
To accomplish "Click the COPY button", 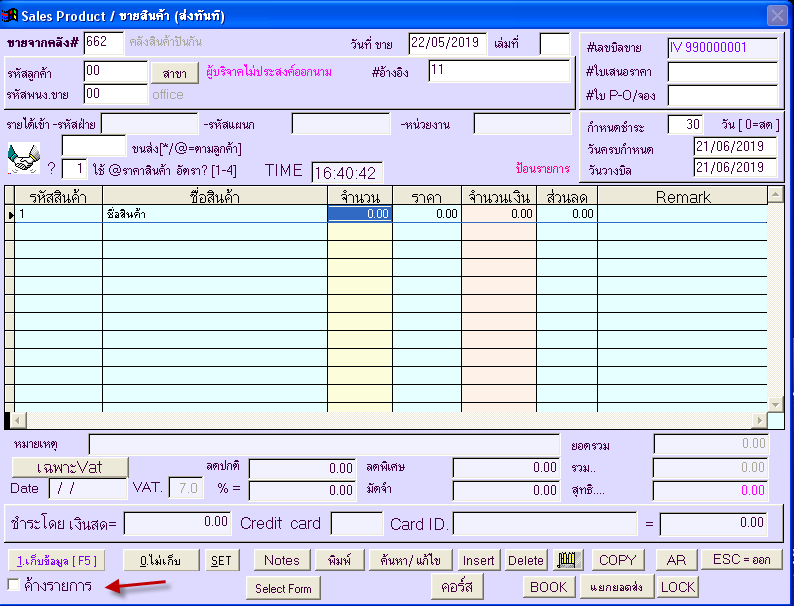I will pos(617,560).
